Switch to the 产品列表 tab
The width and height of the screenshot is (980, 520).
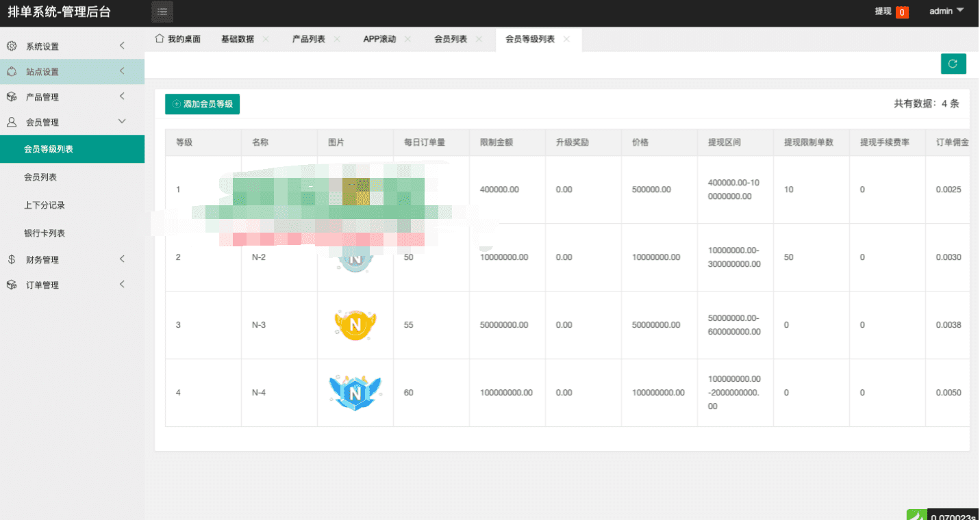tap(308, 40)
